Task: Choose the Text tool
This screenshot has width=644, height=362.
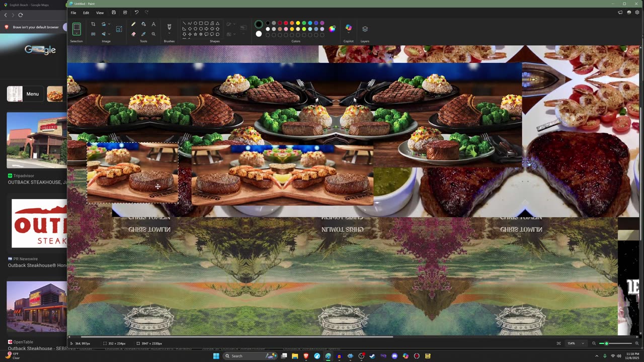Action: pyautogui.click(x=153, y=24)
